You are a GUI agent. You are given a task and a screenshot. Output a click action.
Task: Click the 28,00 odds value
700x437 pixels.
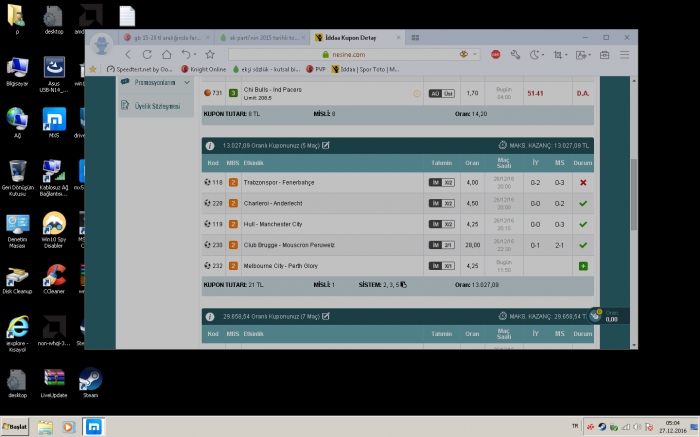[x=472, y=245]
